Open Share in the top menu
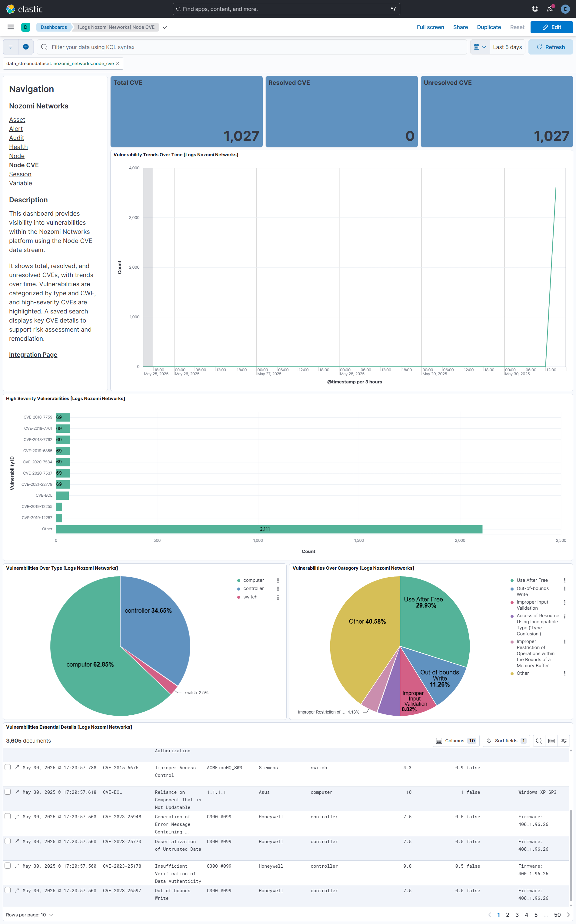Image resolution: width=576 pixels, height=924 pixels. click(x=460, y=27)
